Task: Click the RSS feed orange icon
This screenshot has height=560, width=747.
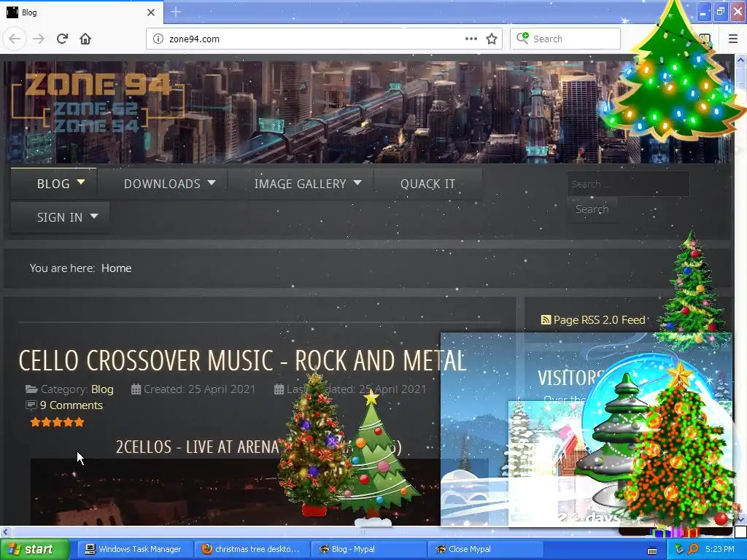Action: tap(546, 320)
